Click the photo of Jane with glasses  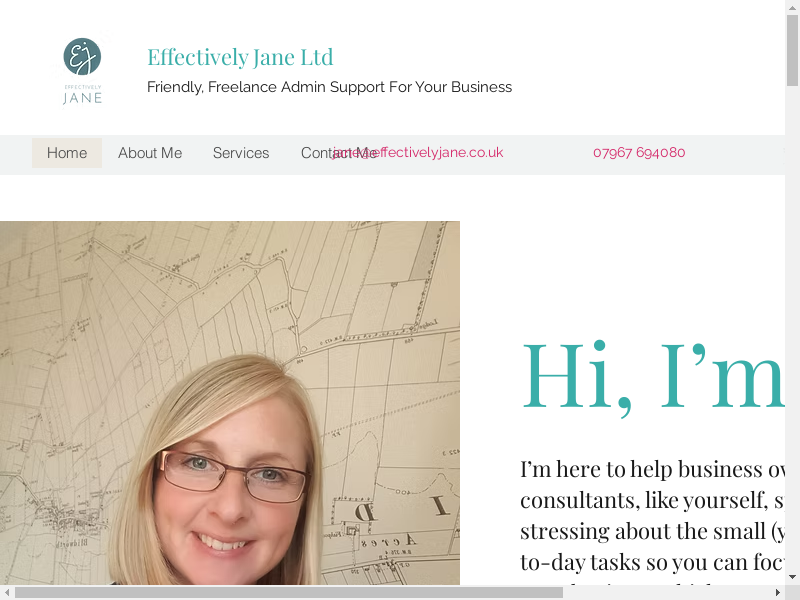coord(230,403)
